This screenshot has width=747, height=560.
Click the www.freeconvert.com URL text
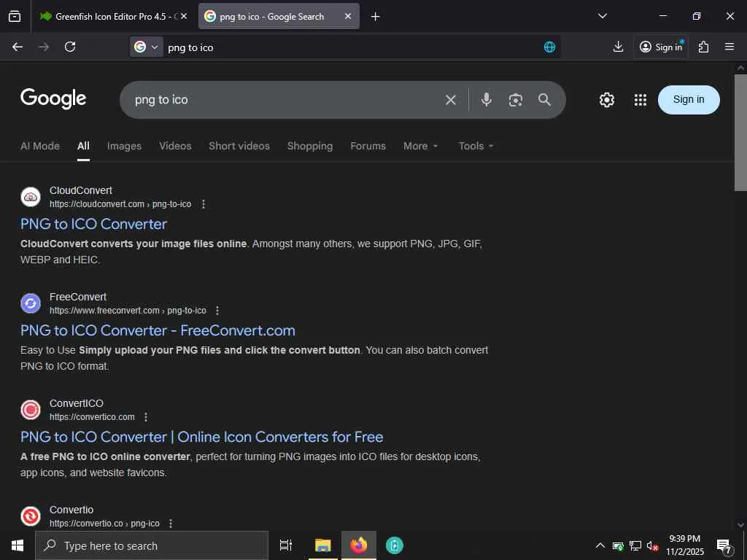coord(128,311)
